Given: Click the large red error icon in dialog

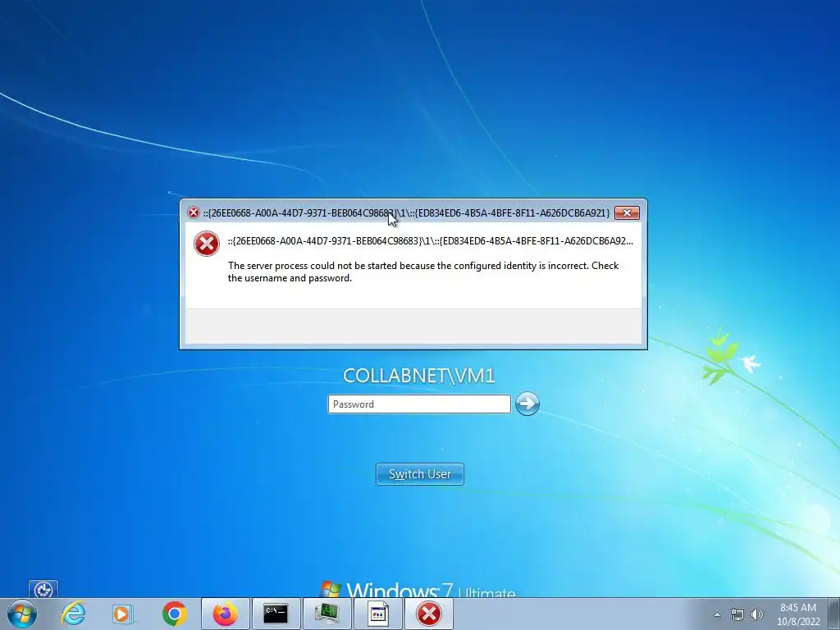Looking at the screenshot, I should (206, 244).
